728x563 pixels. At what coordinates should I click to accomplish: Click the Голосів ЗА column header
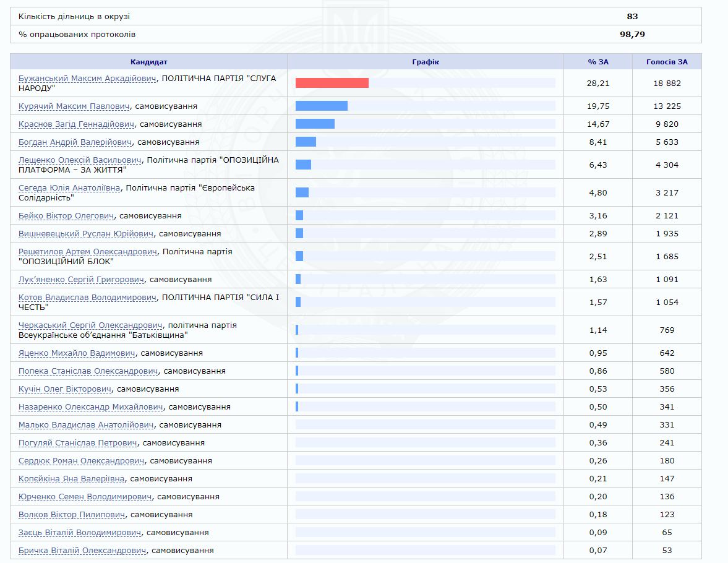(x=667, y=62)
